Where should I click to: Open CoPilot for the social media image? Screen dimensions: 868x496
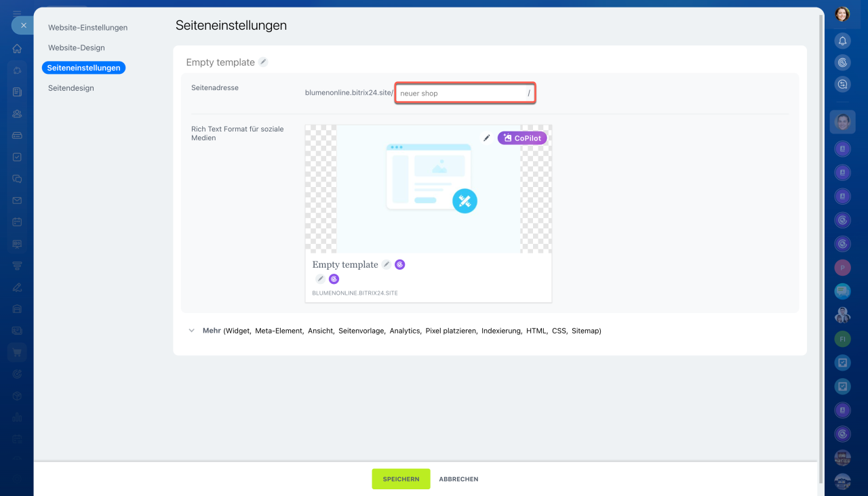point(522,138)
